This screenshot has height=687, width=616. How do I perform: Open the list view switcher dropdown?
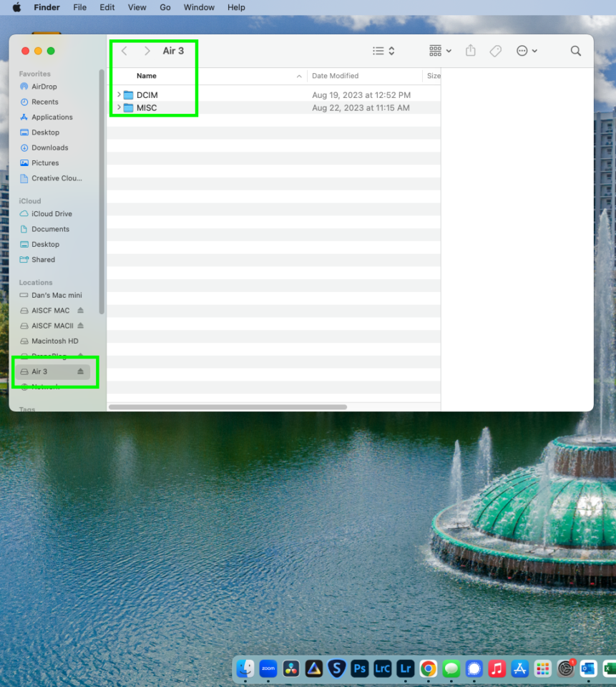pyautogui.click(x=383, y=51)
